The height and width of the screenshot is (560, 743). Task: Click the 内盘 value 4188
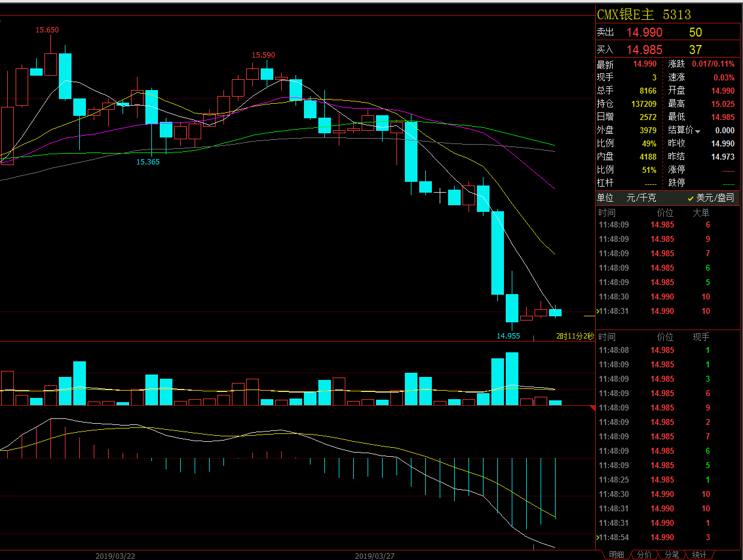[648, 157]
